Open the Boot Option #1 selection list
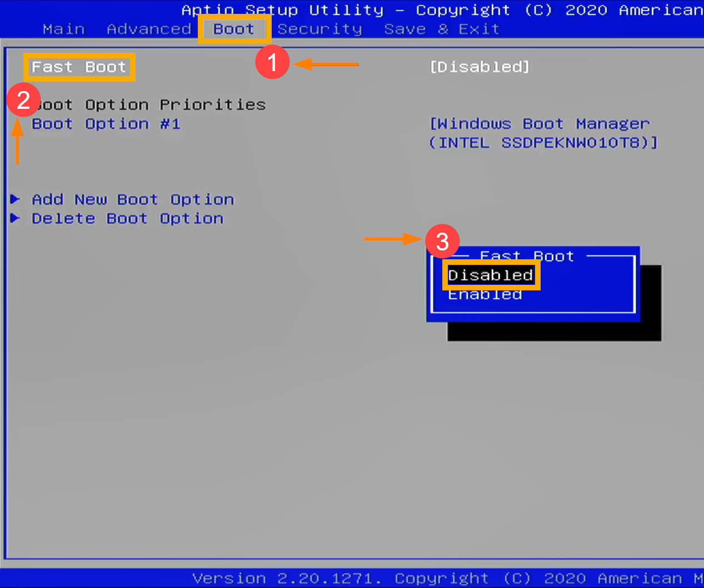The height and width of the screenshot is (588, 704). [106, 124]
